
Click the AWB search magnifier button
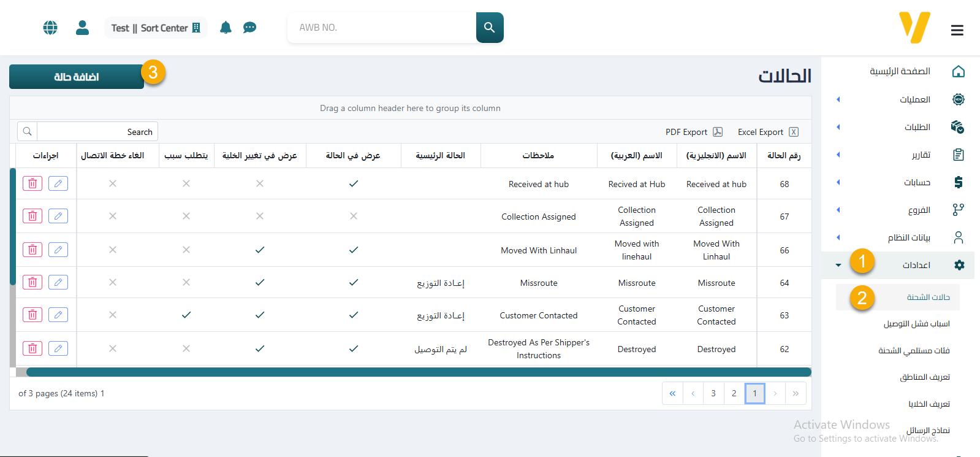(x=490, y=28)
